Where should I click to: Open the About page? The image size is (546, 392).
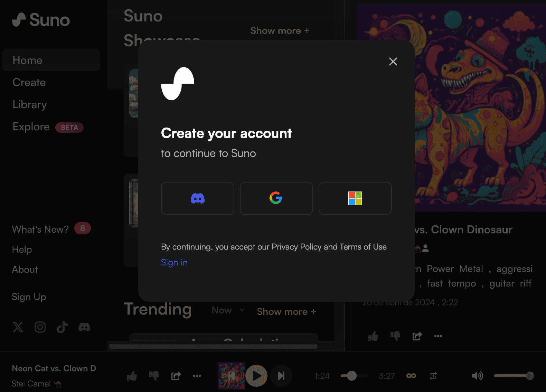(x=25, y=269)
